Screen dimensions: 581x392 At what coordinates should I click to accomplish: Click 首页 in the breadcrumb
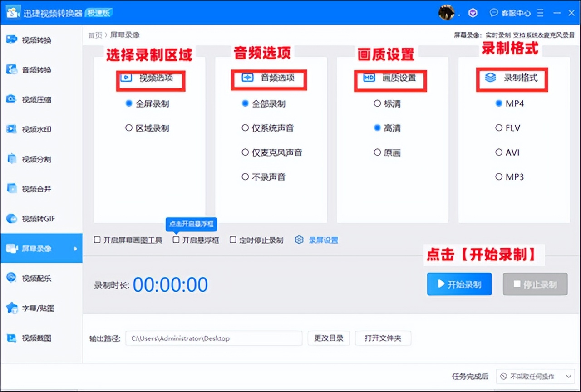95,34
